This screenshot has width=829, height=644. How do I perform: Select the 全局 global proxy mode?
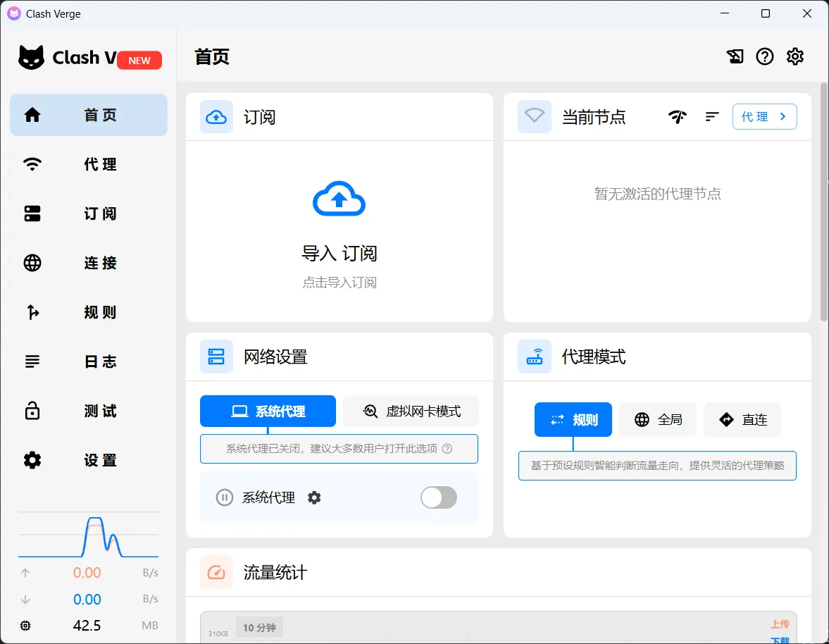click(658, 419)
